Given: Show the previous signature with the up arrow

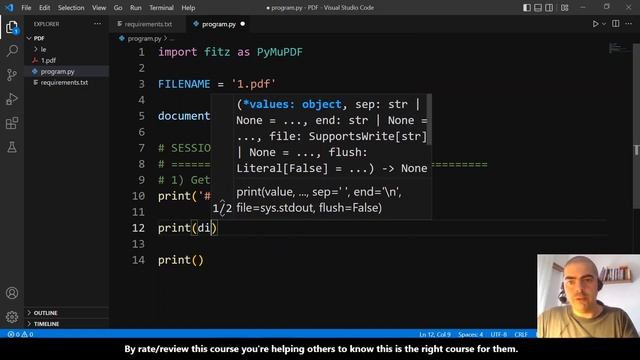Looking at the screenshot, I should [222, 201].
